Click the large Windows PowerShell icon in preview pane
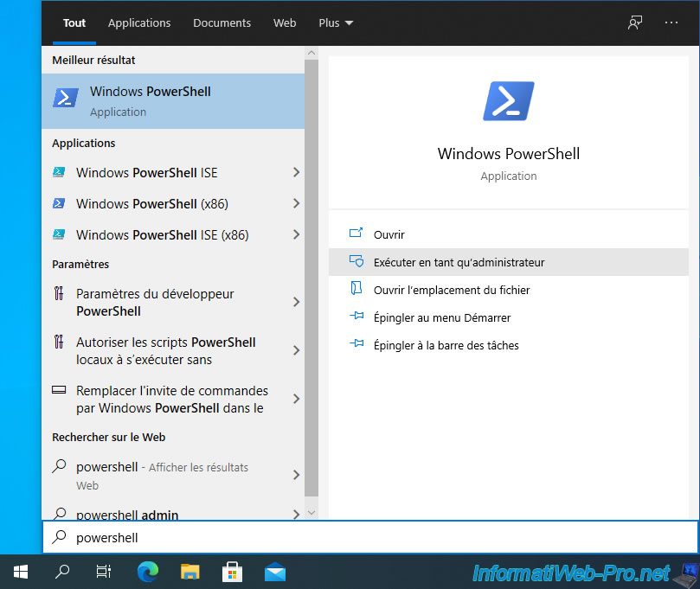Screen dimensions: 700x589 [508, 101]
